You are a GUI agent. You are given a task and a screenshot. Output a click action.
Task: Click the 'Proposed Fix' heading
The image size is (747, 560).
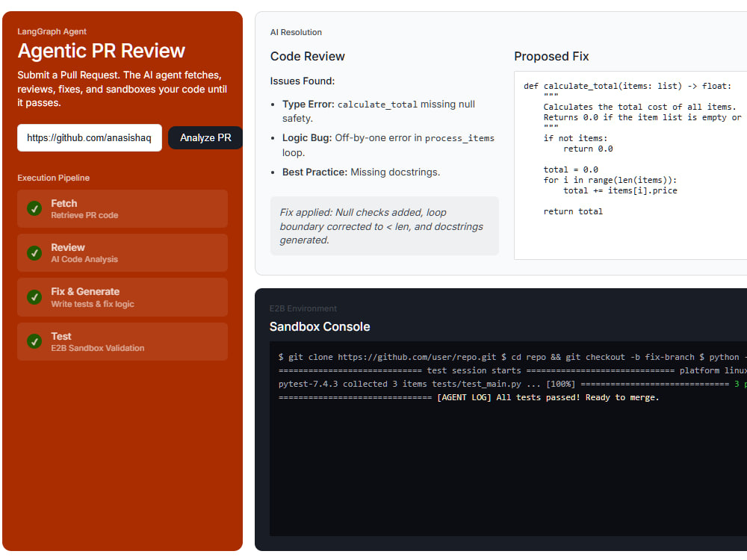click(x=551, y=56)
